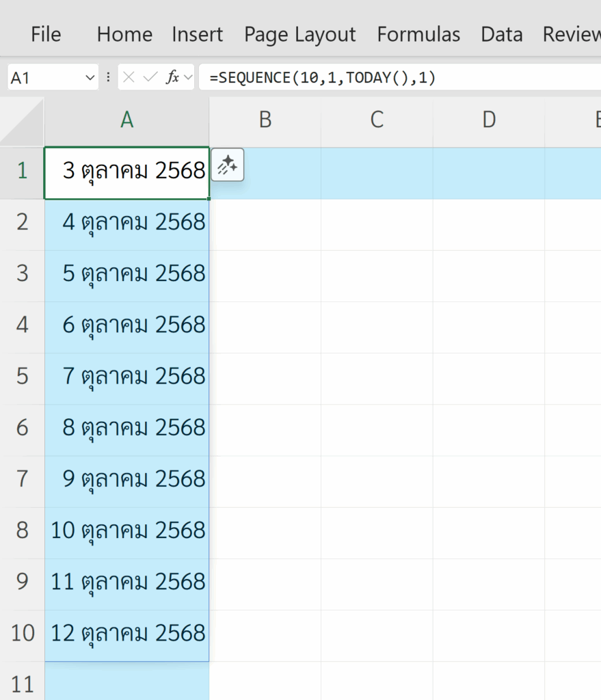
Task: Click the vertical dots name box resize handle
Action: (x=108, y=78)
